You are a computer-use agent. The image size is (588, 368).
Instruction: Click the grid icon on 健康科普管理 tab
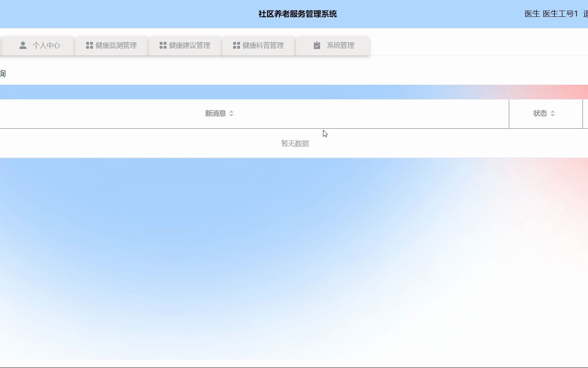(x=236, y=45)
